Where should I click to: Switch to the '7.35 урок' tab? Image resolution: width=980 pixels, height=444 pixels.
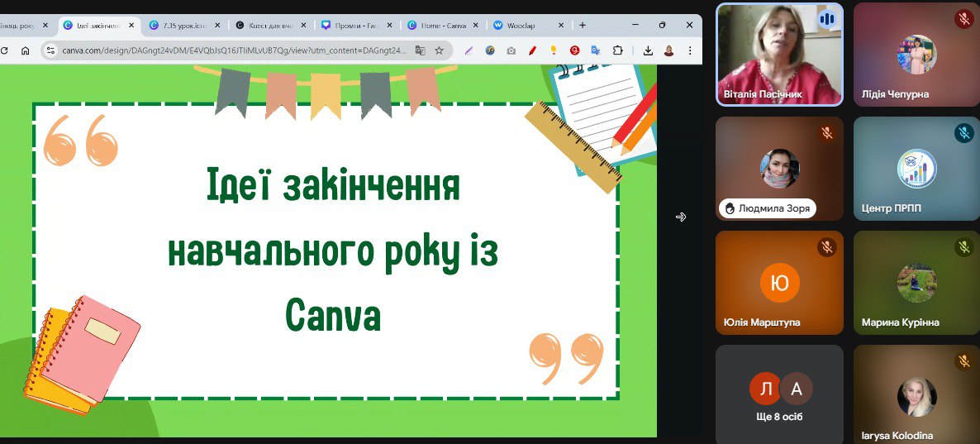[x=185, y=25]
